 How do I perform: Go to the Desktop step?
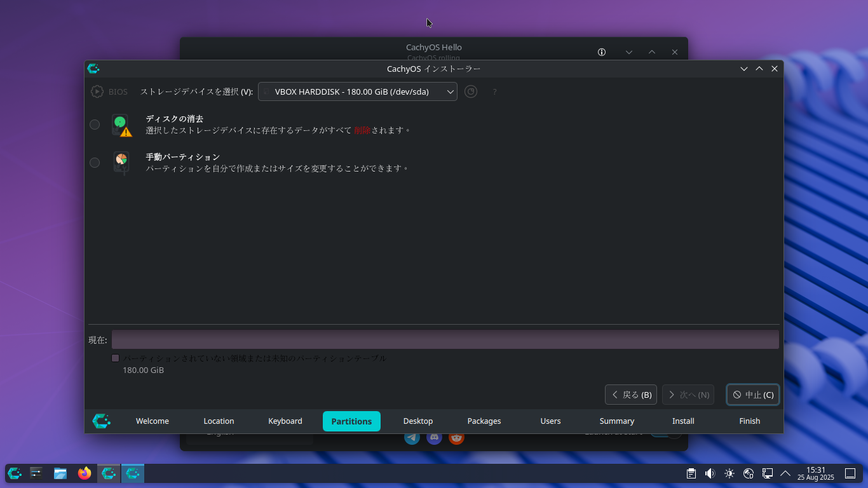click(418, 421)
